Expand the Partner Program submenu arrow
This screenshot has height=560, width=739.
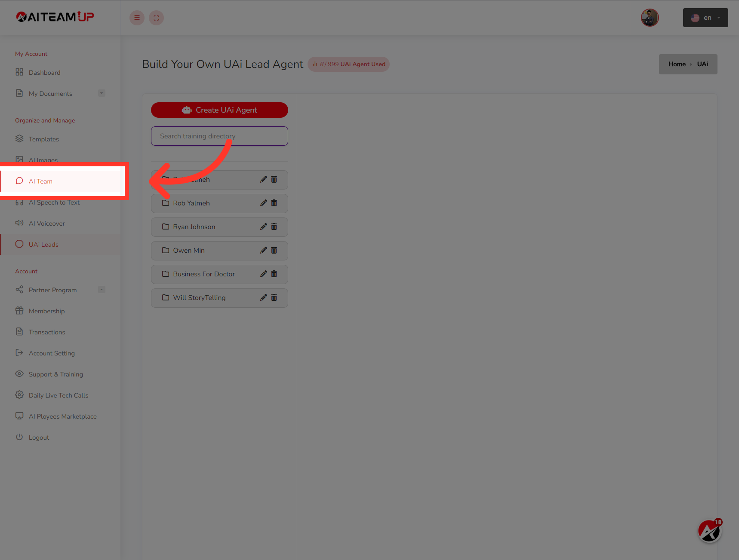(102, 290)
